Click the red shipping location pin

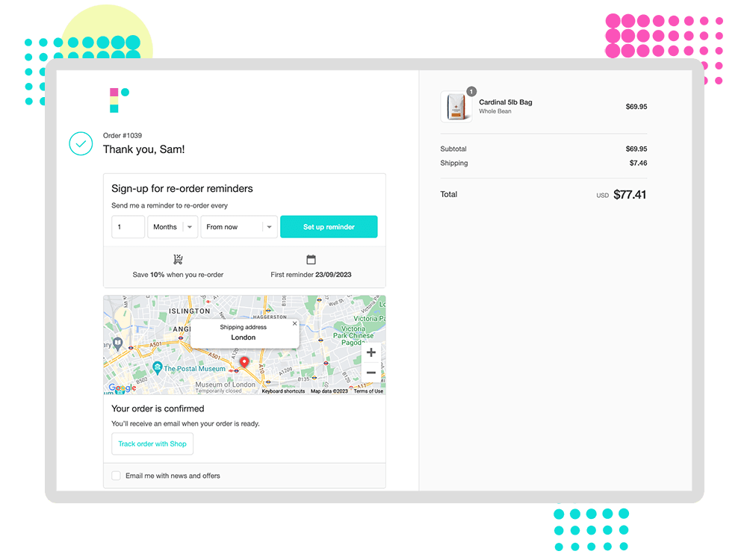244,362
